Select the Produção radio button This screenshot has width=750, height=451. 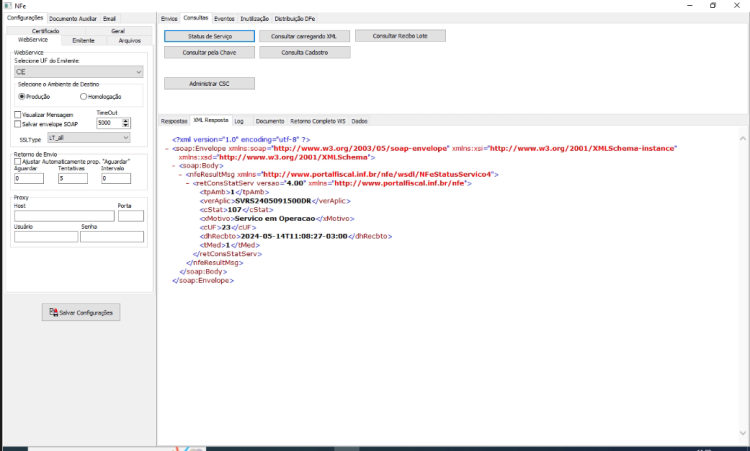coord(22,97)
